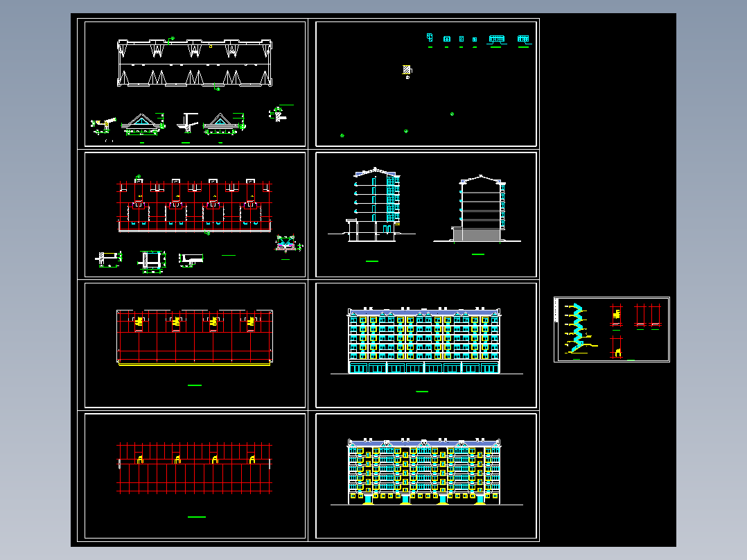Select the eave section detail at the roof sheet's far left
The height and width of the screenshot is (560, 747).
103,125
